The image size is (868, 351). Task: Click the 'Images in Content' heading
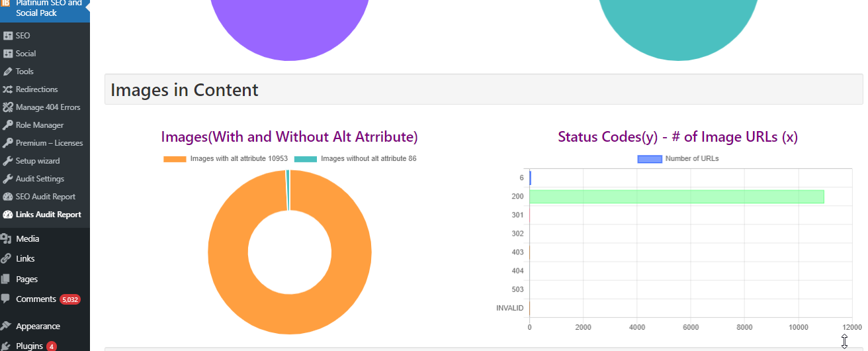click(185, 89)
